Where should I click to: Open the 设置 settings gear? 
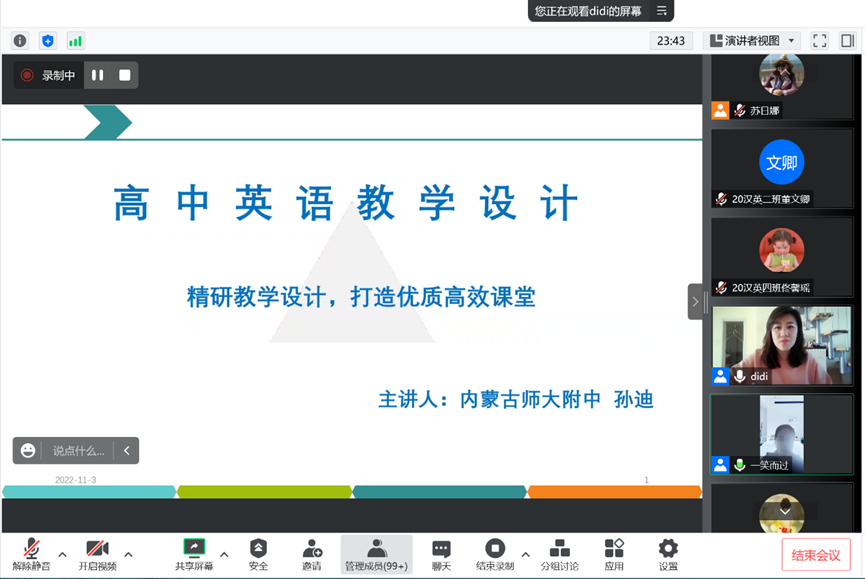(x=668, y=555)
